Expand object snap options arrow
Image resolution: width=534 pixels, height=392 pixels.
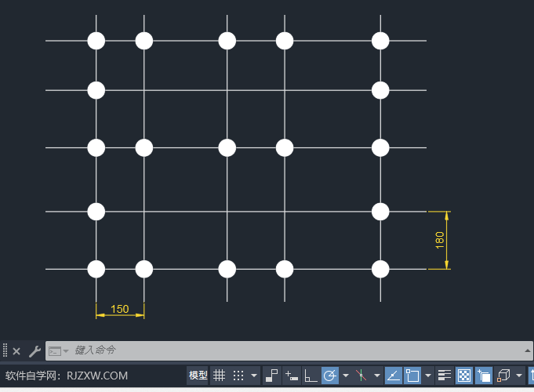pyautogui.click(x=427, y=376)
